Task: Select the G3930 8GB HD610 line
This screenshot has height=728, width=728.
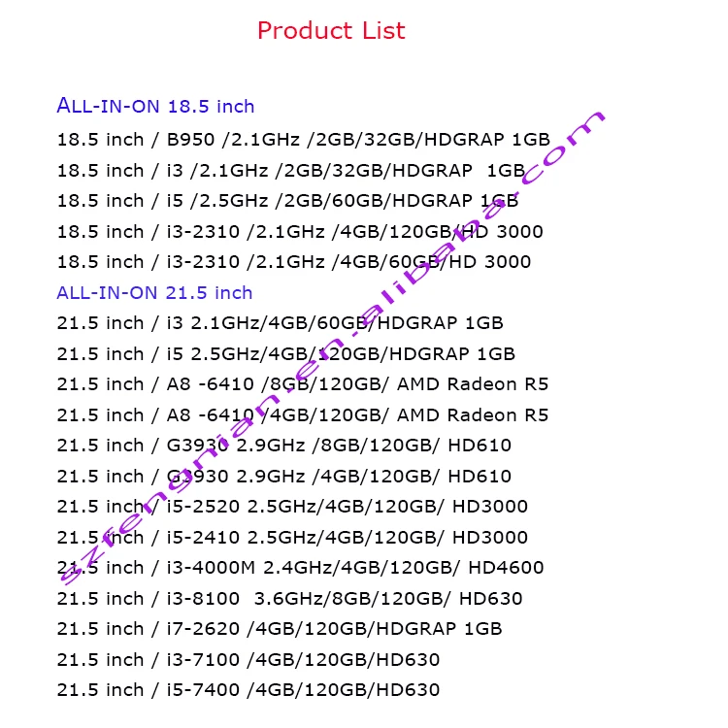Action: (x=283, y=446)
